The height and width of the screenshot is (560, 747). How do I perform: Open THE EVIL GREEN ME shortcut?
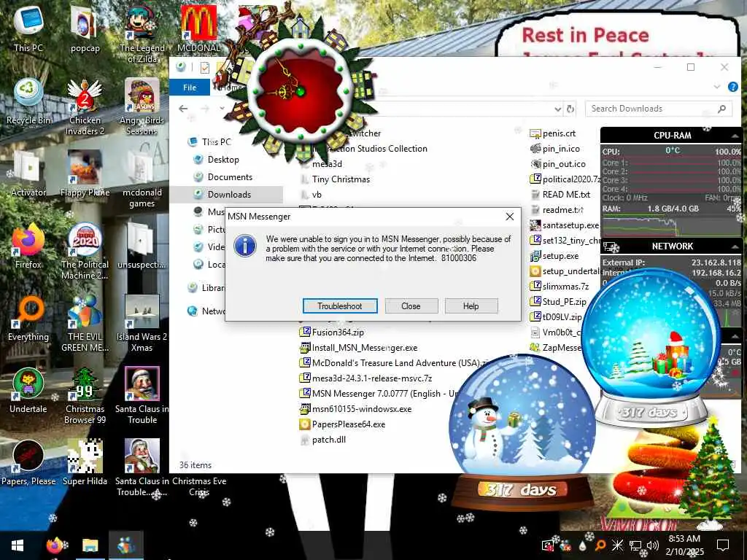click(x=85, y=323)
